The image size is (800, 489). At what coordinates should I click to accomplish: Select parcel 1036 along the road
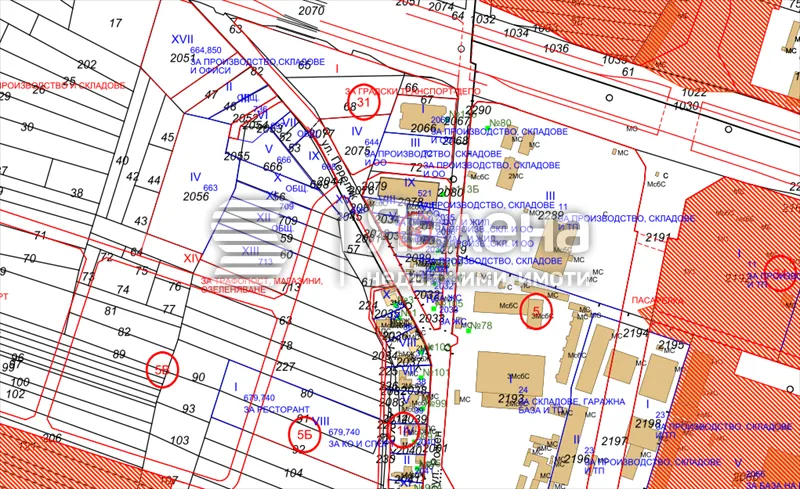(556, 47)
